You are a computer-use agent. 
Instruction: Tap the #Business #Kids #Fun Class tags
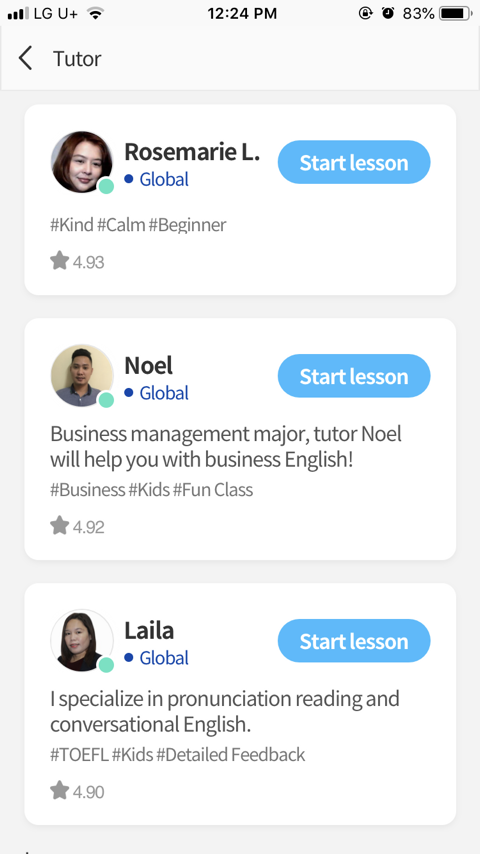click(151, 490)
